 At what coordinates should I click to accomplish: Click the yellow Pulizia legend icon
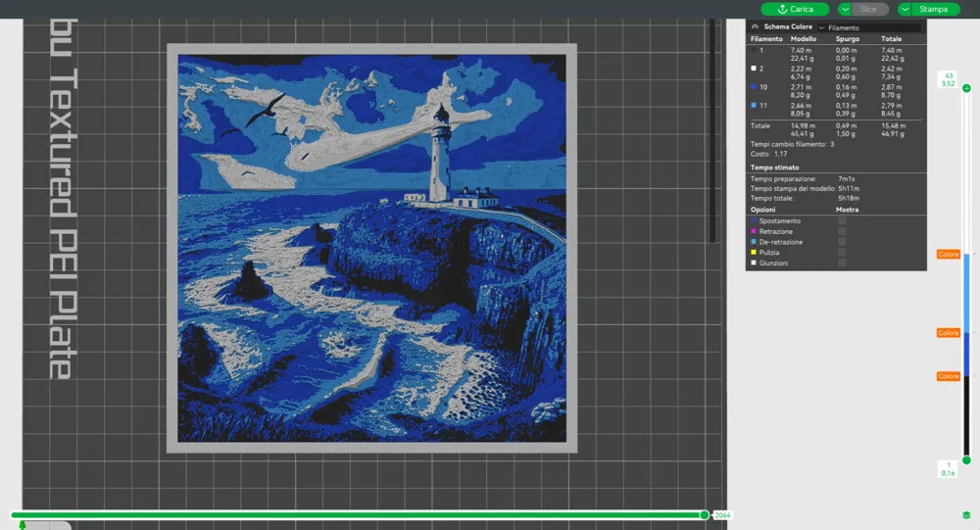(754, 253)
